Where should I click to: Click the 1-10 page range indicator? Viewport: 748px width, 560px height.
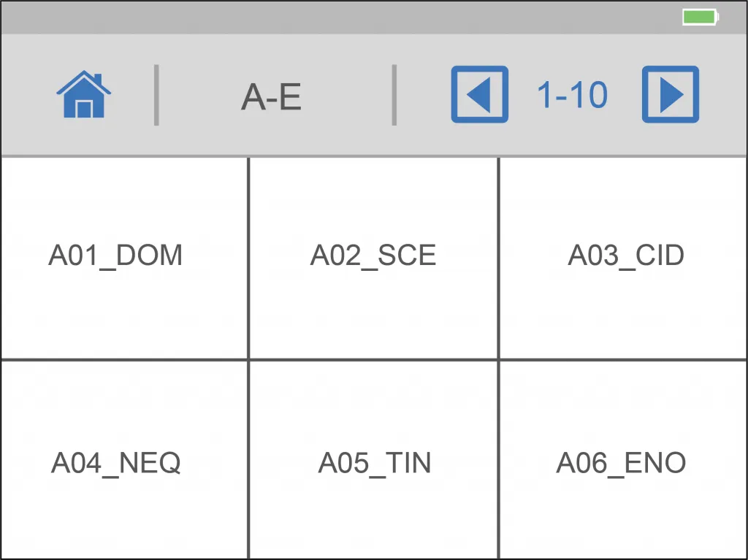click(573, 95)
